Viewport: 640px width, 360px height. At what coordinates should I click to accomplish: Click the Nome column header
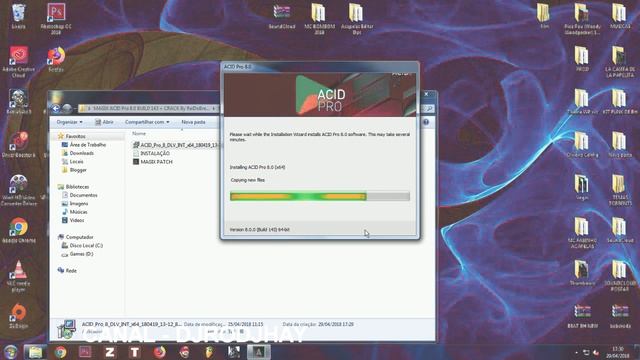tap(139, 133)
